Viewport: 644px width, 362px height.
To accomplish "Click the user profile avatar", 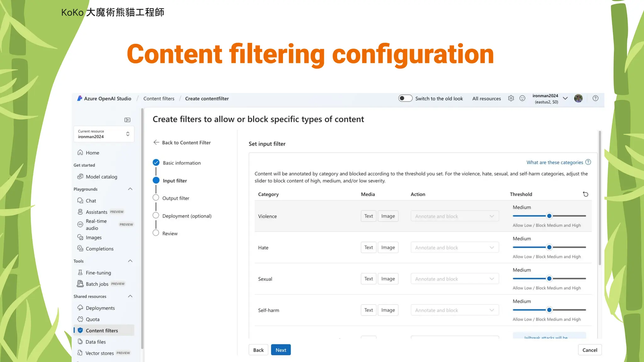I will click(578, 98).
